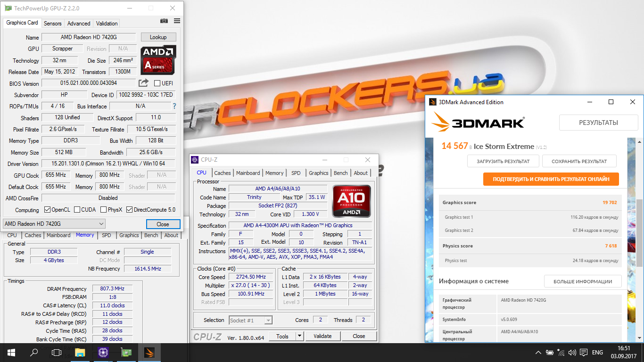
Task: Click the BIOS export share icon
Action: [x=143, y=83]
